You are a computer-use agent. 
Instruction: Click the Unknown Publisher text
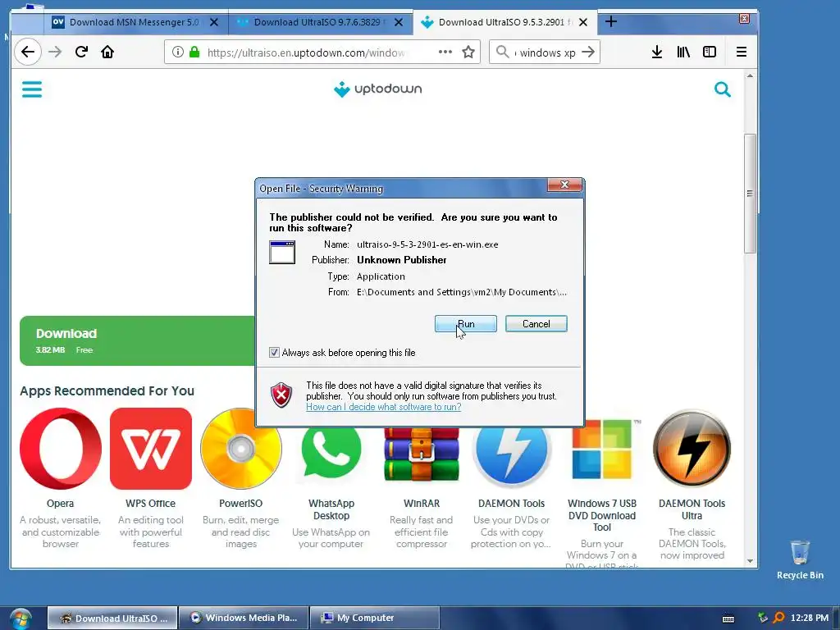click(402, 260)
